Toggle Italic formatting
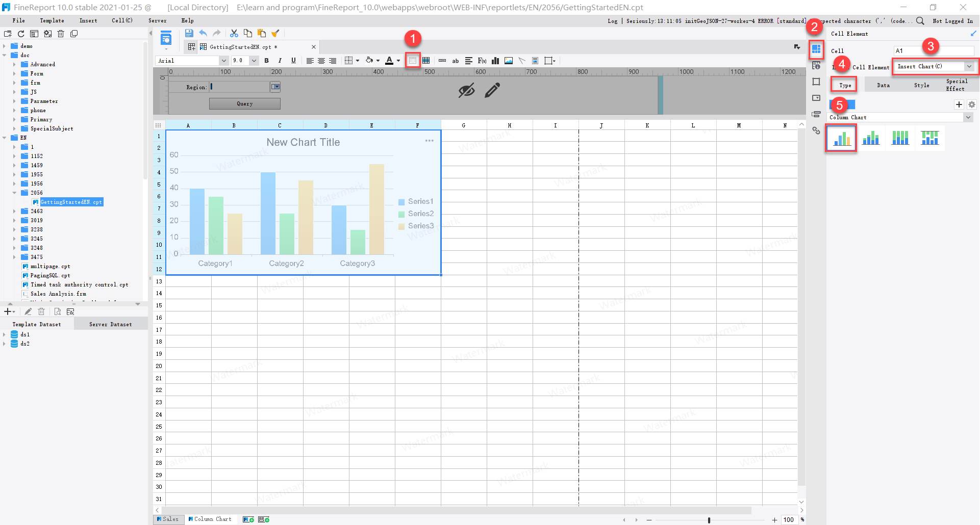Screen dimensions: 980x525 [280, 61]
